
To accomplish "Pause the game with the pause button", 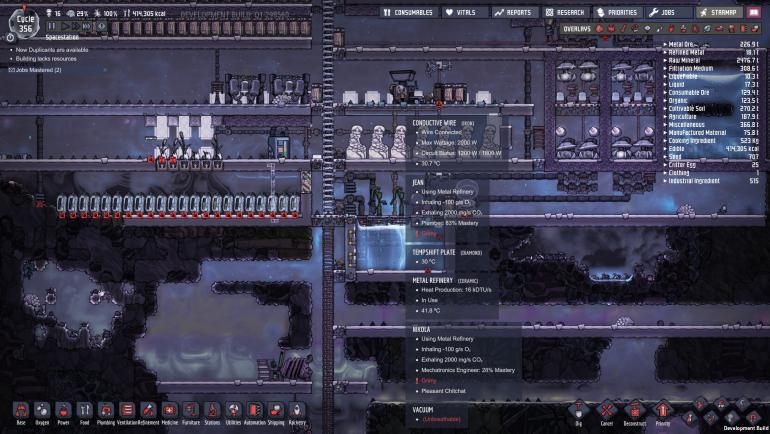I will (52, 26).
